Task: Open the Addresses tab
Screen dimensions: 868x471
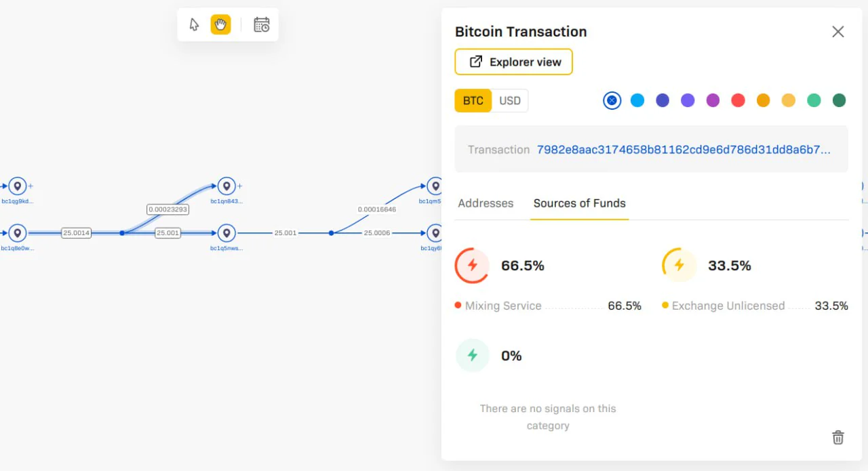Action: tap(486, 203)
